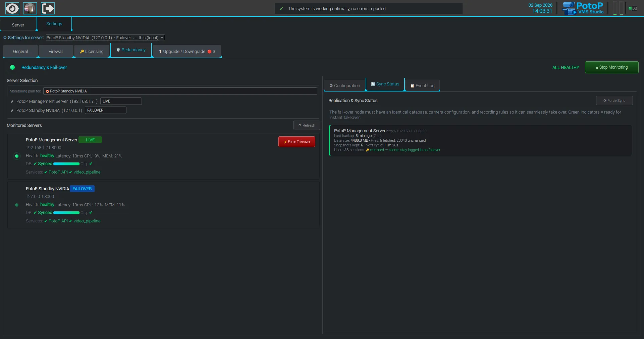The image size is (644, 339).
Task: Click the green Redundancy & Fail-over status dot
Action: point(12,67)
